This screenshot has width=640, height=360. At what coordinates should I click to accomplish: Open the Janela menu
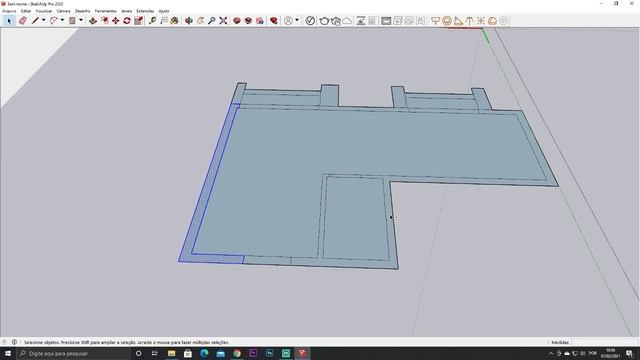click(x=127, y=11)
